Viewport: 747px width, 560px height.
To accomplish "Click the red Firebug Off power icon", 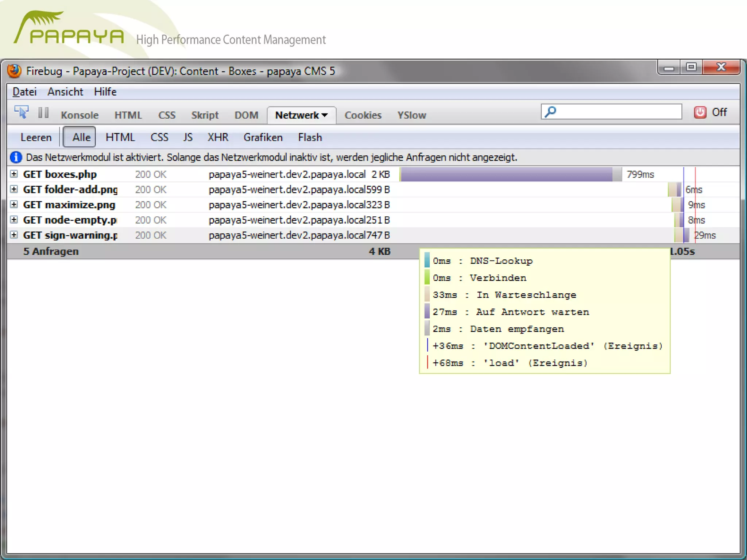I will point(700,112).
